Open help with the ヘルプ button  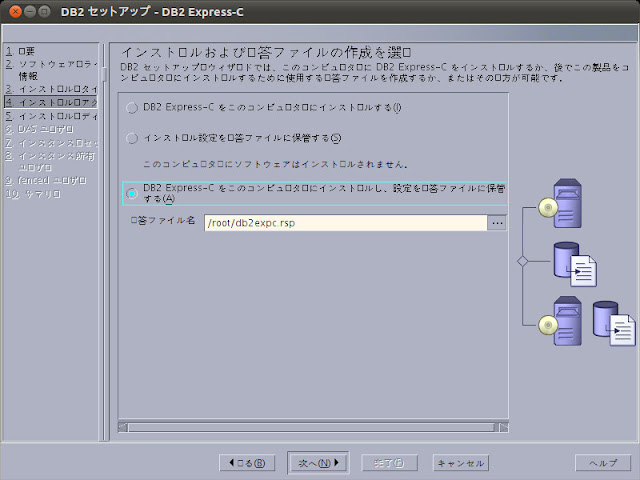pyautogui.click(x=603, y=463)
